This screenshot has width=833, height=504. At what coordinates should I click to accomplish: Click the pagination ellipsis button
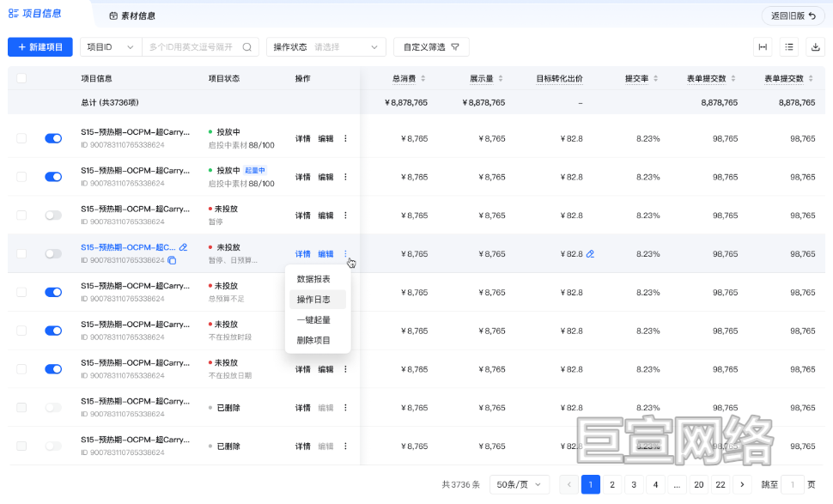click(677, 484)
